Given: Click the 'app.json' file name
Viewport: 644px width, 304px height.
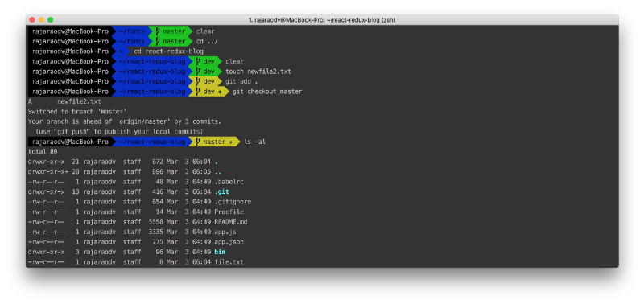Looking at the screenshot, I should tap(229, 242).
